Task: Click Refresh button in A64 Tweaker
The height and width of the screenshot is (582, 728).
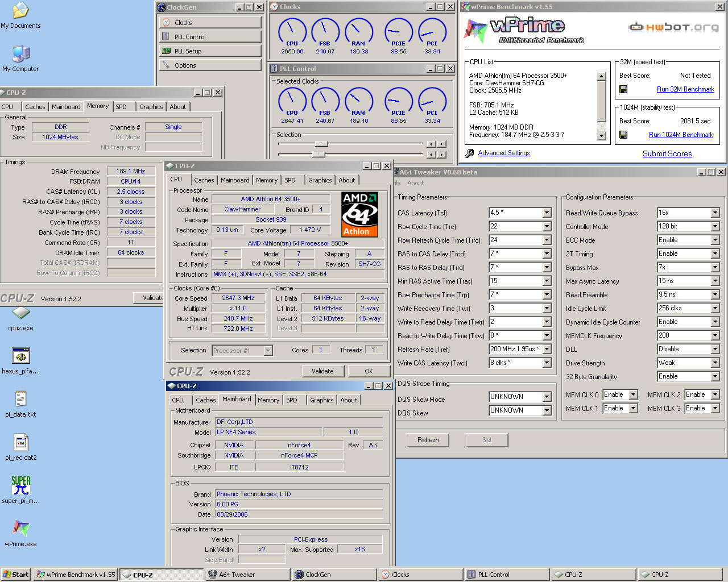Action: click(428, 440)
